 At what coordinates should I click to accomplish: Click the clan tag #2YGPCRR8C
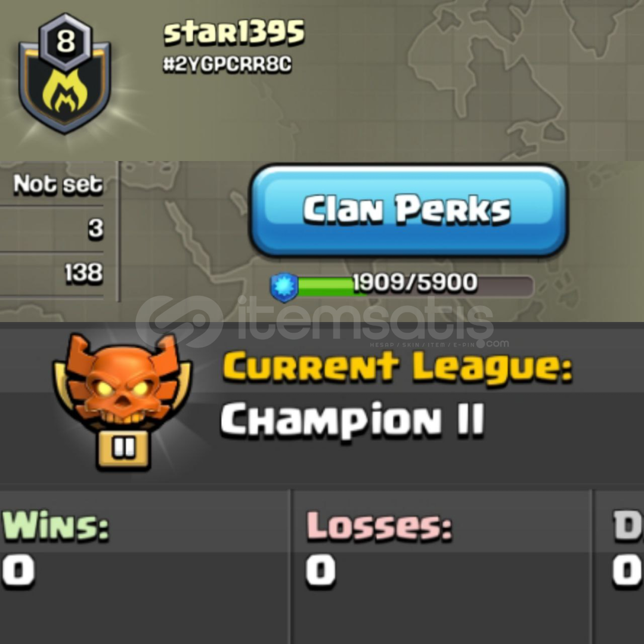pyautogui.click(x=228, y=64)
